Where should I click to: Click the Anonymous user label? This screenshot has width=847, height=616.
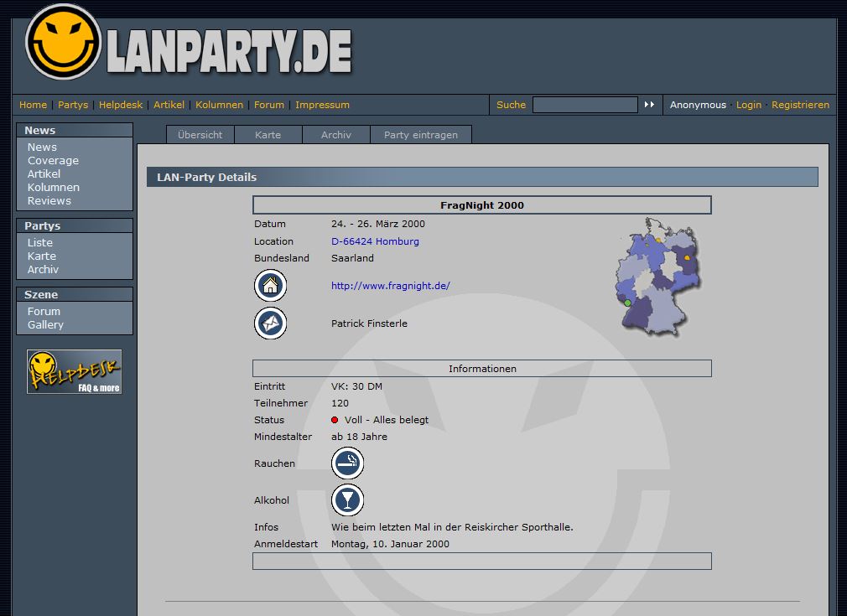tap(698, 105)
